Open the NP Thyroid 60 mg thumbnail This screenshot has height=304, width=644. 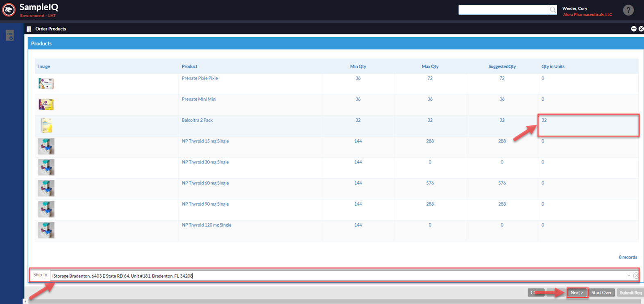pos(46,188)
